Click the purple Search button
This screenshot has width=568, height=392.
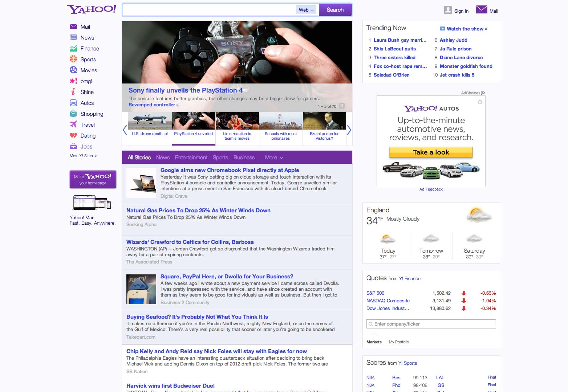click(x=335, y=10)
